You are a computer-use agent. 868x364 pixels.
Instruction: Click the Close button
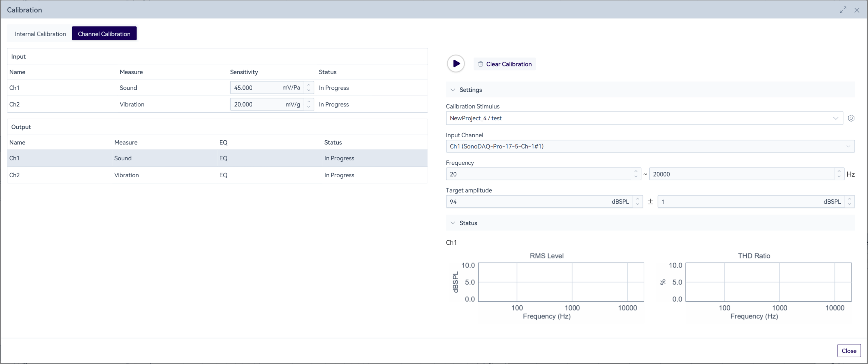tap(849, 351)
